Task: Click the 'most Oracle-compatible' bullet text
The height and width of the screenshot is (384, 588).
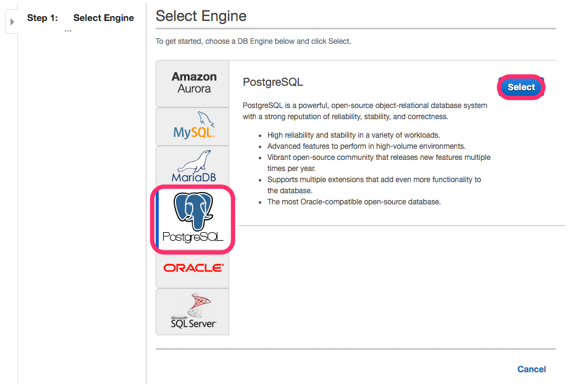Action: pyautogui.click(x=354, y=202)
